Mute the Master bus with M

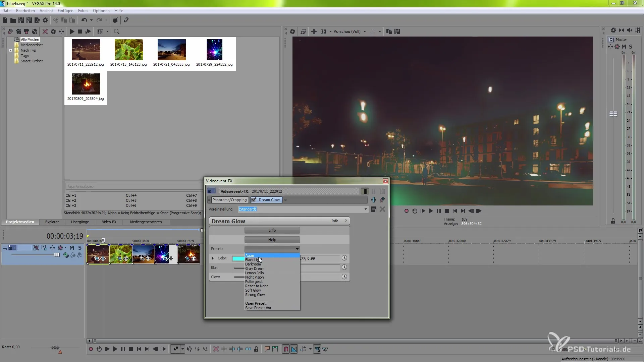pyautogui.click(x=624, y=47)
